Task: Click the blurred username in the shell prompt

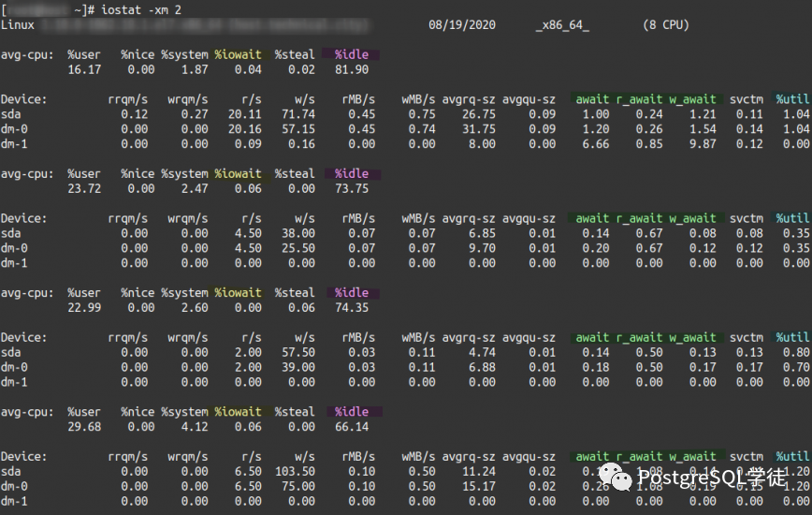Action: point(36,8)
